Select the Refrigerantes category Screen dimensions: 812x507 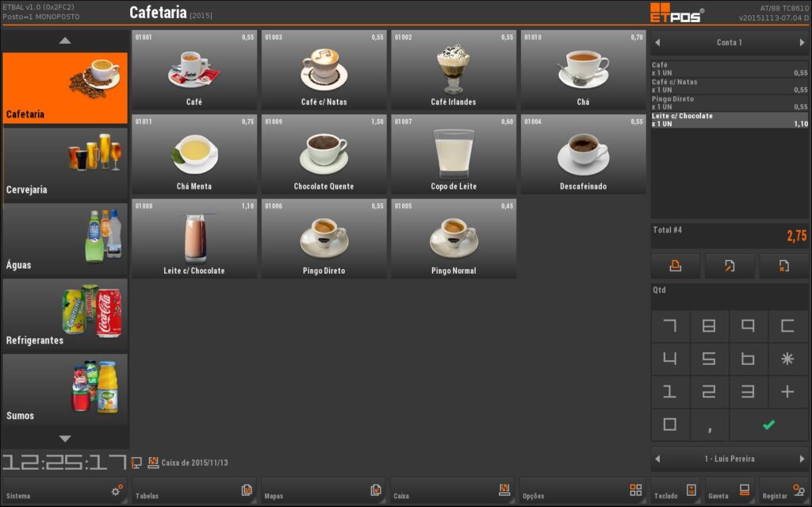pyautogui.click(x=65, y=315)
